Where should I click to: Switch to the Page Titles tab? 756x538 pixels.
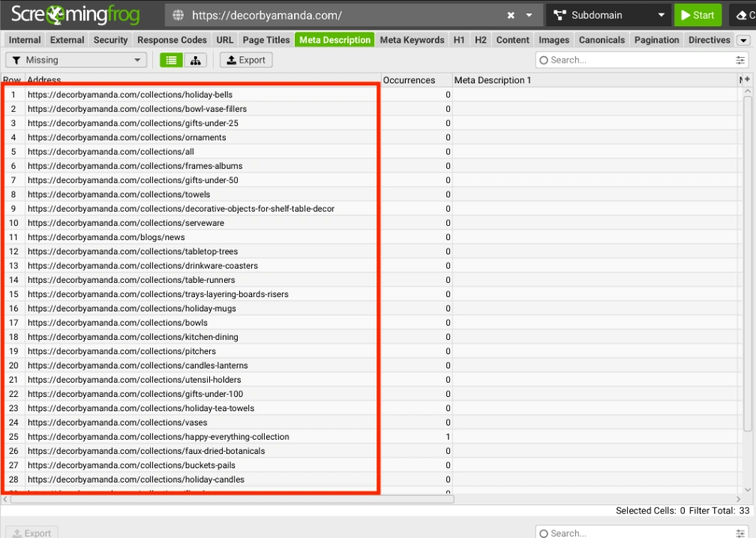tap(266, 41)
